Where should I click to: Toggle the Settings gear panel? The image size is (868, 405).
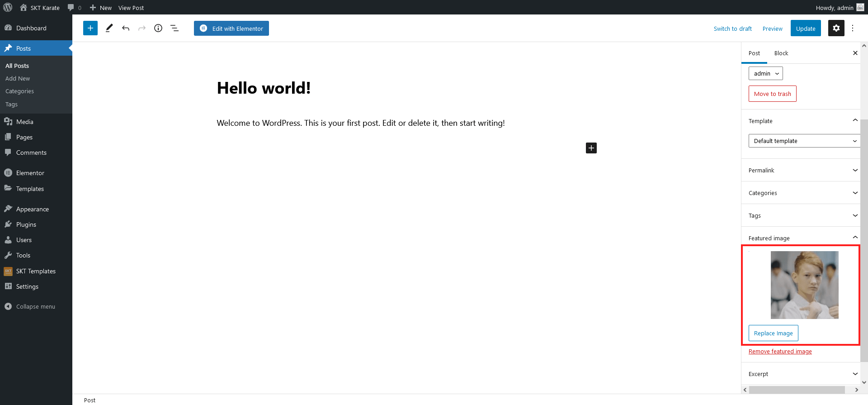(x=836, y=28)
